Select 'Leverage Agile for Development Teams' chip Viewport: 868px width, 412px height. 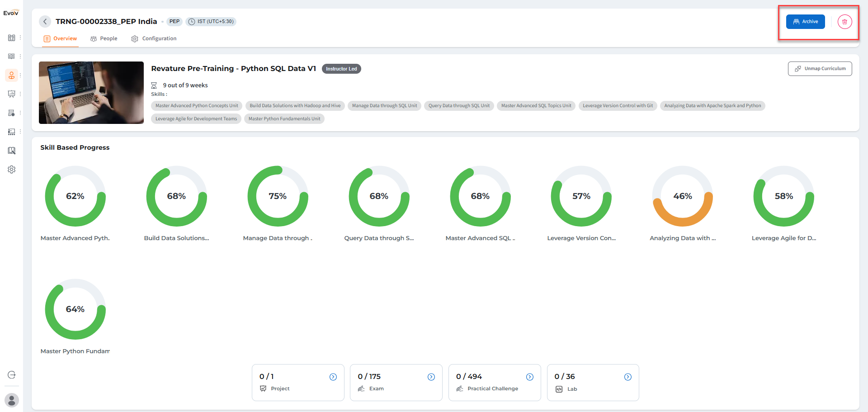tap(196, 119)
